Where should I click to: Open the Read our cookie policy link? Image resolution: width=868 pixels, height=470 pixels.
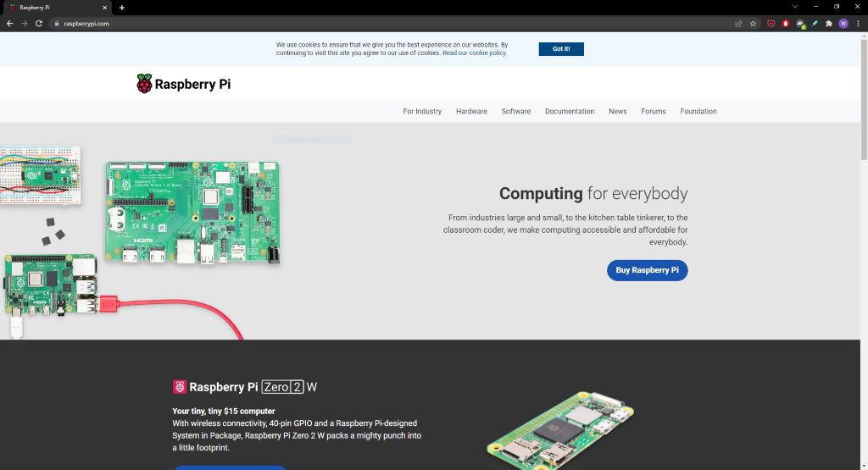coord(474,53)
